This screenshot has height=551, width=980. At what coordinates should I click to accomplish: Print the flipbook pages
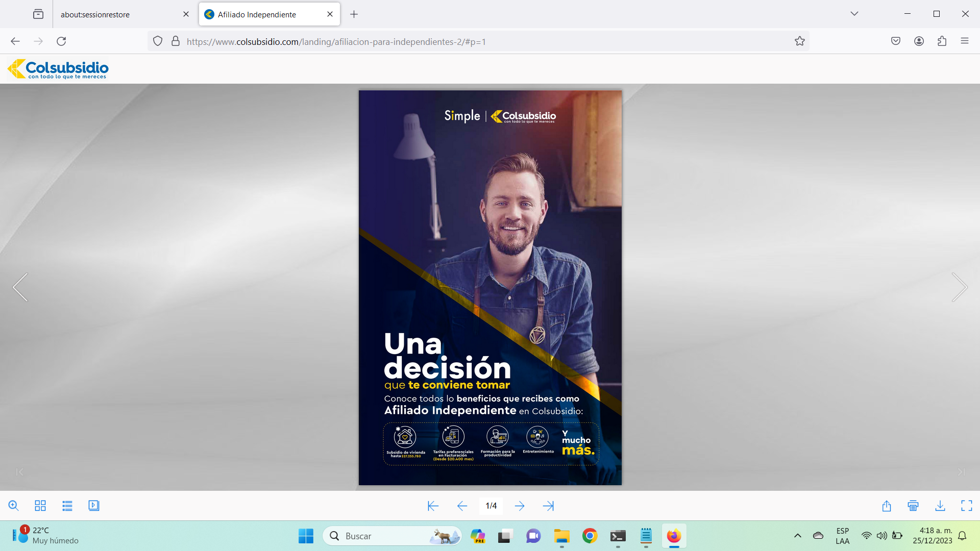click(913, 506)
